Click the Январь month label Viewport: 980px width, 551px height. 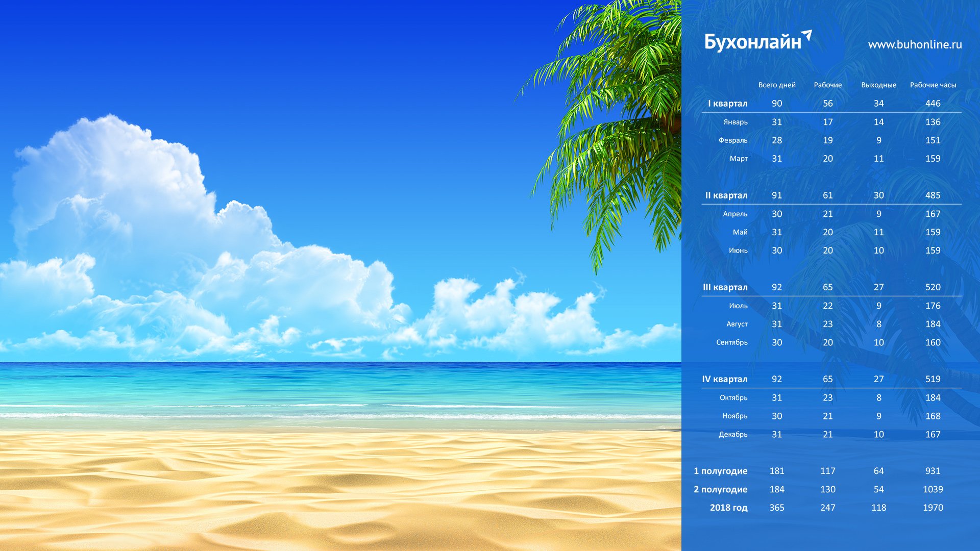(x=735, y=122)
